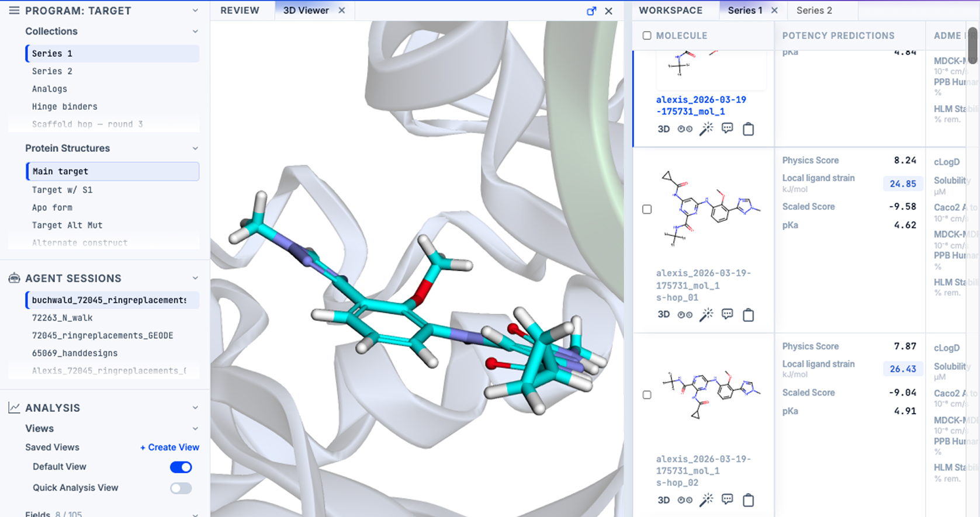Image resolution: width=980 pixels, height=517 pixels.
Task: Click magic wand icon in top molecule row
Action: coord(707,129)
